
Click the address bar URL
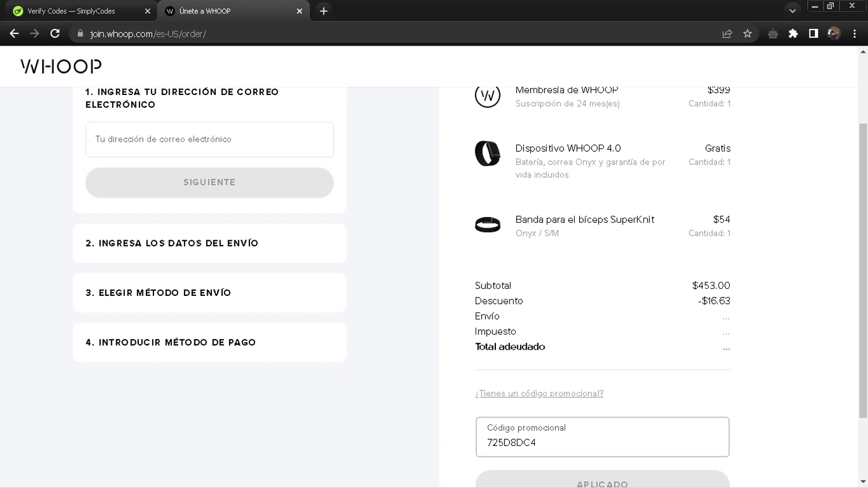tap(148, 34)
